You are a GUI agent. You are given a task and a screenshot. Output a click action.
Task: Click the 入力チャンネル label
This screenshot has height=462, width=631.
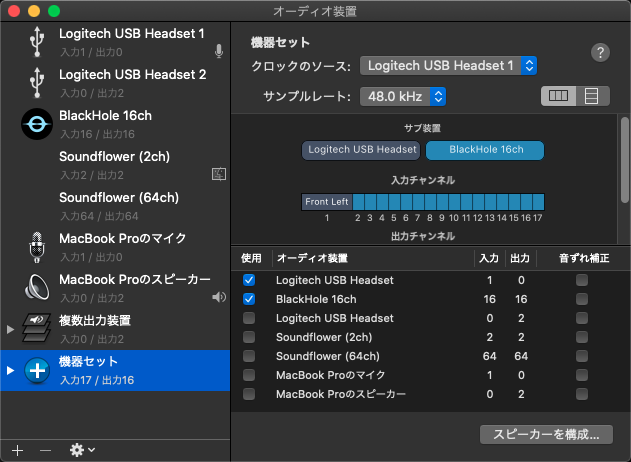pyautogui.click(x=423, y=180)
